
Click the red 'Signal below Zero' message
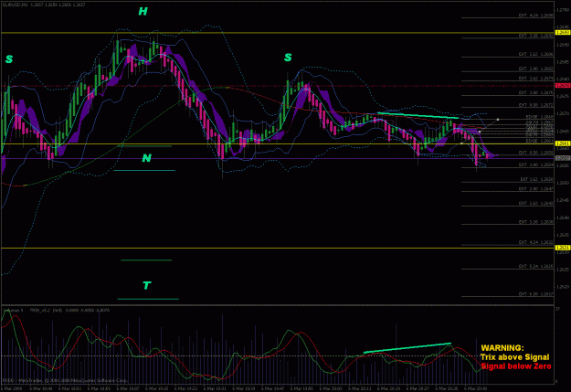point(516,366)
